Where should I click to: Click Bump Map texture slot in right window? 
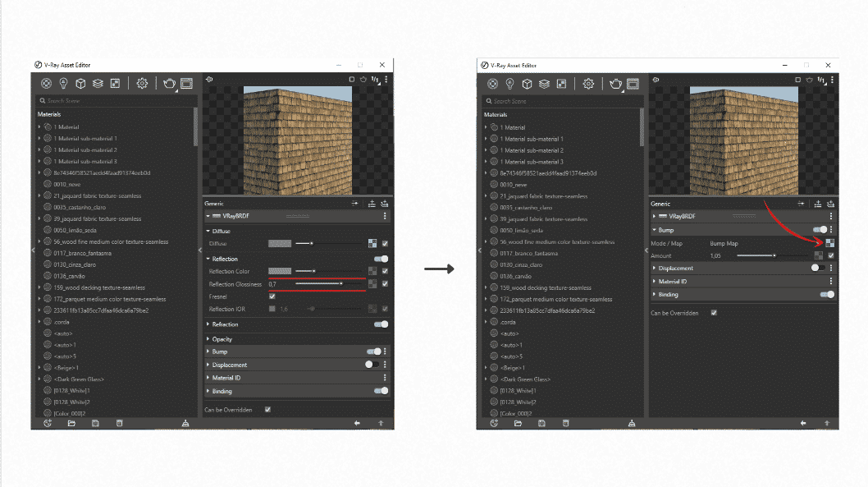coord(830,242)
